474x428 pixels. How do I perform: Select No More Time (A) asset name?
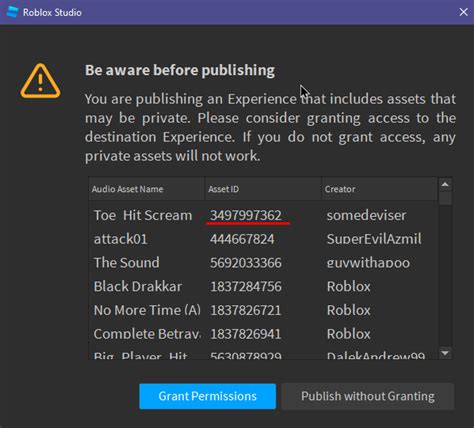click(147, 310)
